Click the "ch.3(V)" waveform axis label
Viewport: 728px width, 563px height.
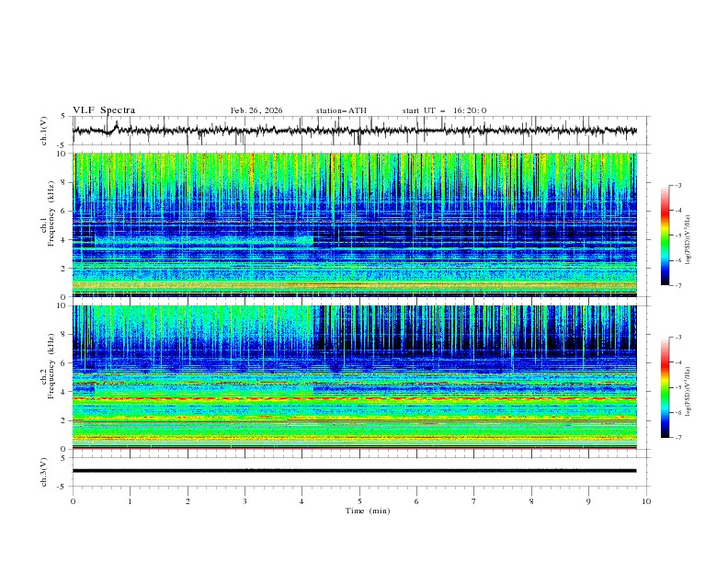(x=44, y=472)
